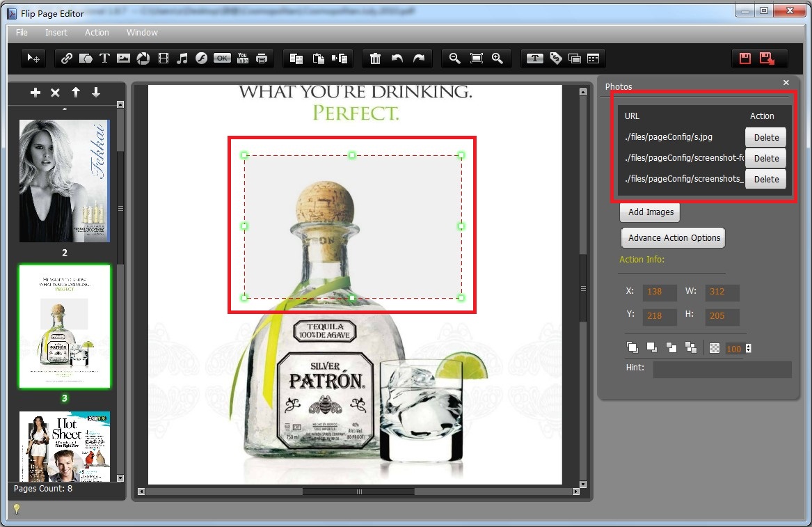Select the page 2 thumbnail with blonde woman

[65, 181]
